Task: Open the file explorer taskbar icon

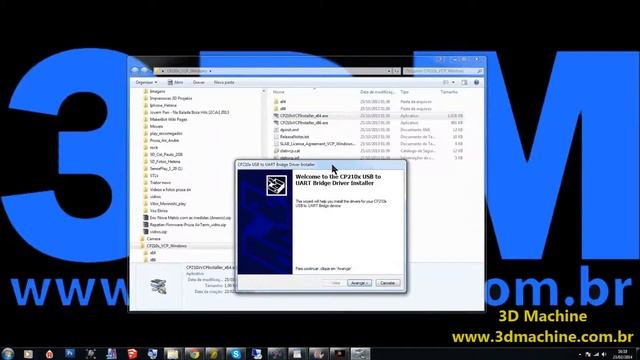Action: pyautogui.click(x=173, y=354)
